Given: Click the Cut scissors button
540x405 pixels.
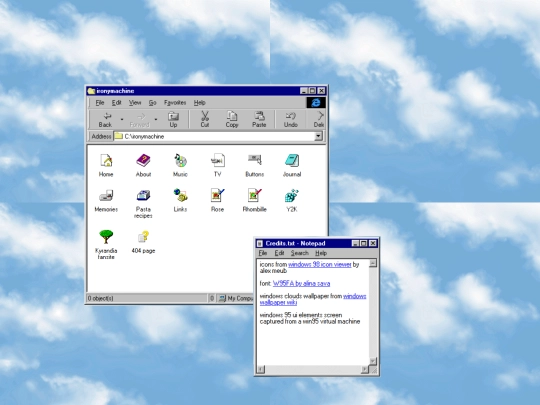Looking at the screenshot, I should point(205,120).
